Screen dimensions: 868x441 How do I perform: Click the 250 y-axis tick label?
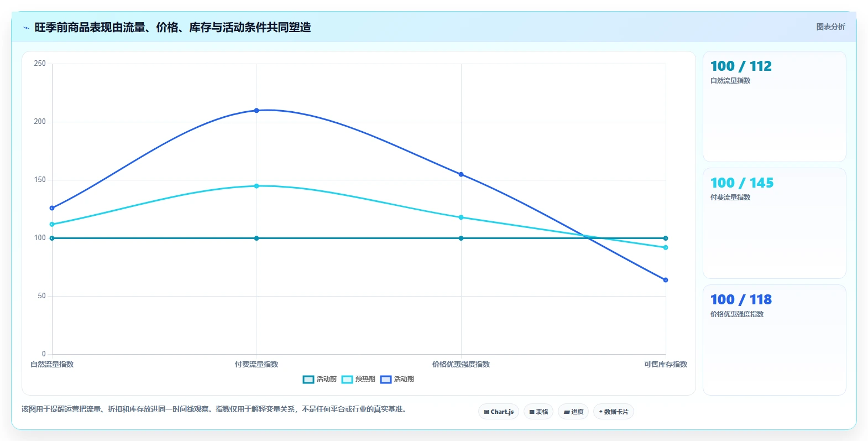tap(40, 64)
